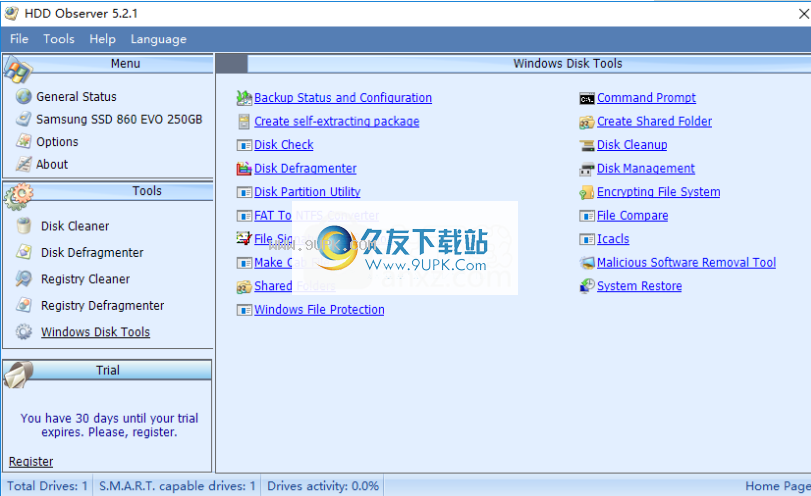
Task: Open the Command Prompt link
Action: point(646,98)
